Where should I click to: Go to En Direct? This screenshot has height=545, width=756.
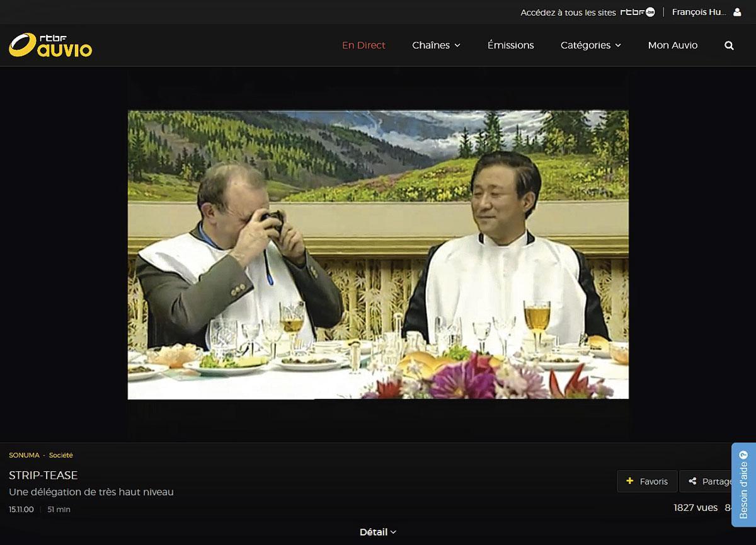pos(364,45)
